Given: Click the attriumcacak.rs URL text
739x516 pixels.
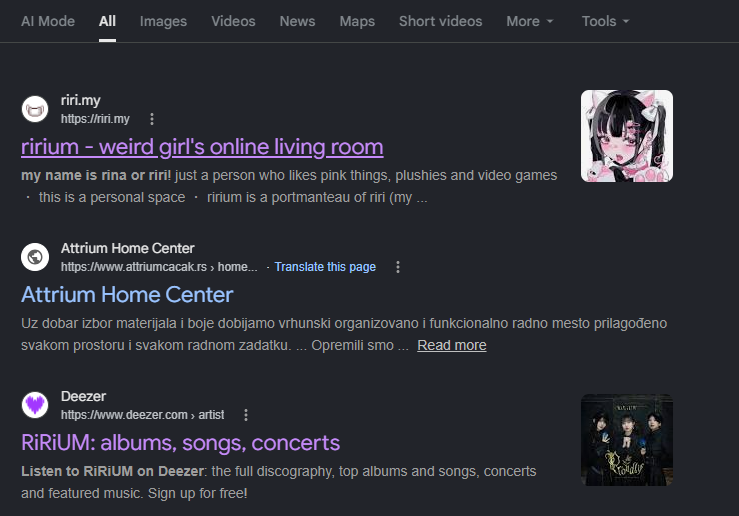Looking at the screenshot, I should click(159, 267).
